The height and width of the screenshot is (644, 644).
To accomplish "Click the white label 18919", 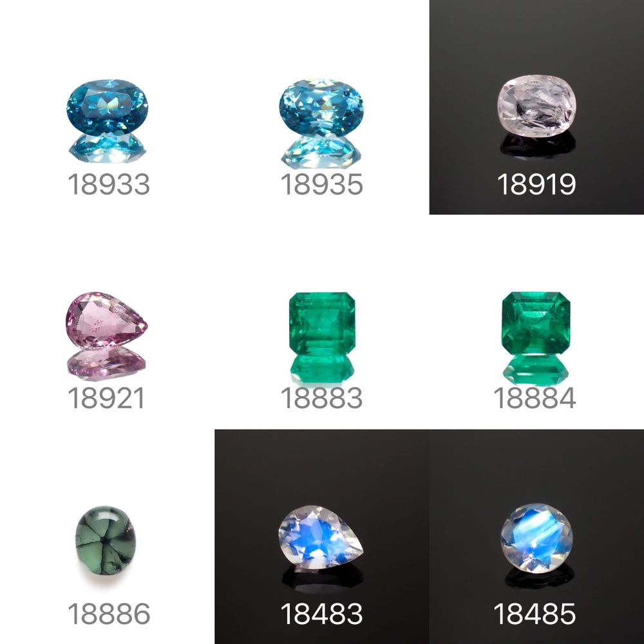I will click(x=536, y=184).
